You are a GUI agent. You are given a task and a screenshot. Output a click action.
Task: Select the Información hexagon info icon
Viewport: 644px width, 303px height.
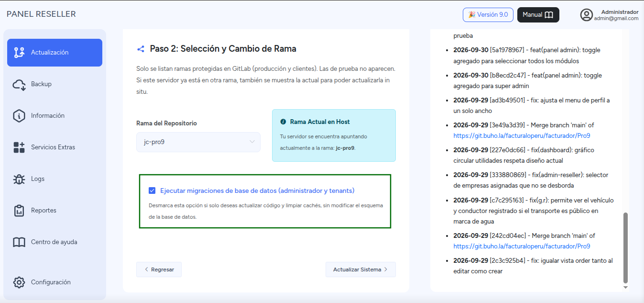[19, 116]
